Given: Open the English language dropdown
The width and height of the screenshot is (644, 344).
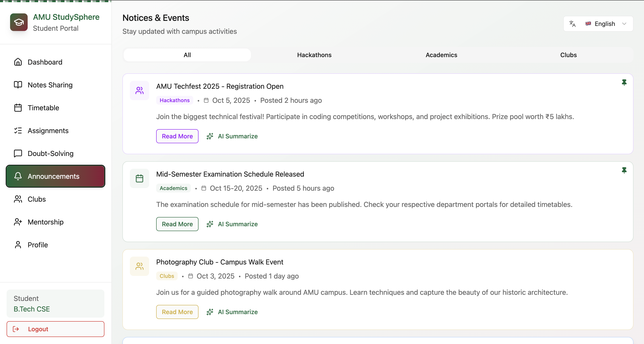Looking at the screenshot, I should click(605, 24).
